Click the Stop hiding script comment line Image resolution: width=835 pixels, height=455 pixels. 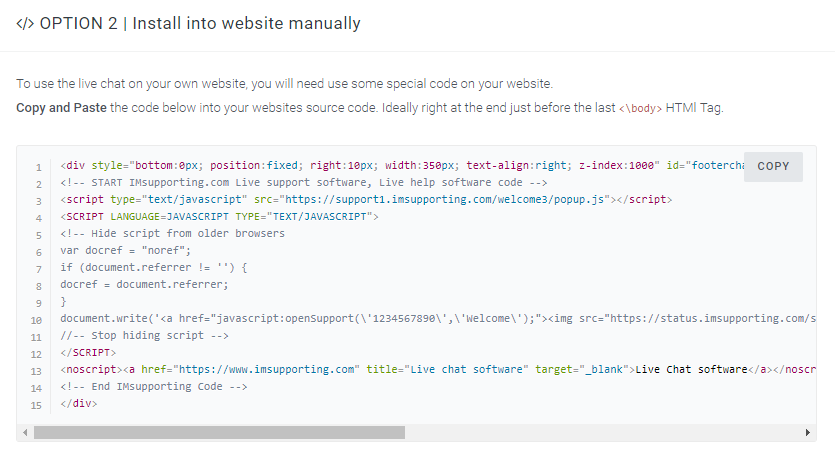coord(144,336)
